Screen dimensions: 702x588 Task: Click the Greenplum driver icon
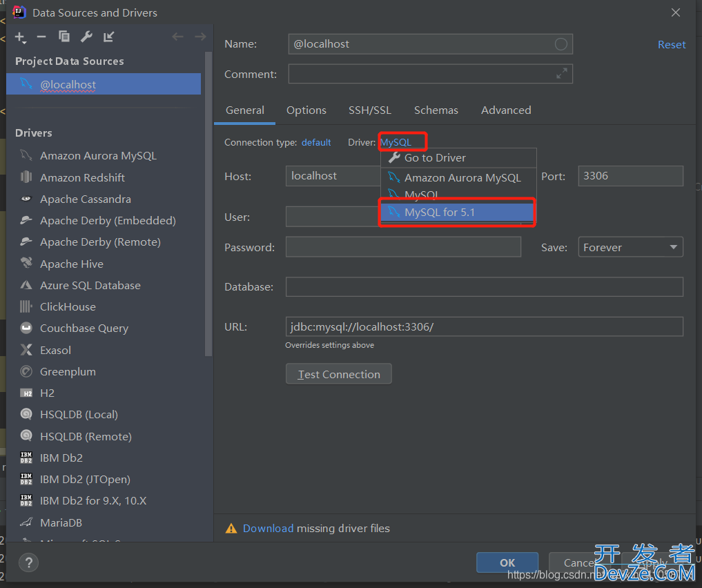[26, 371]
